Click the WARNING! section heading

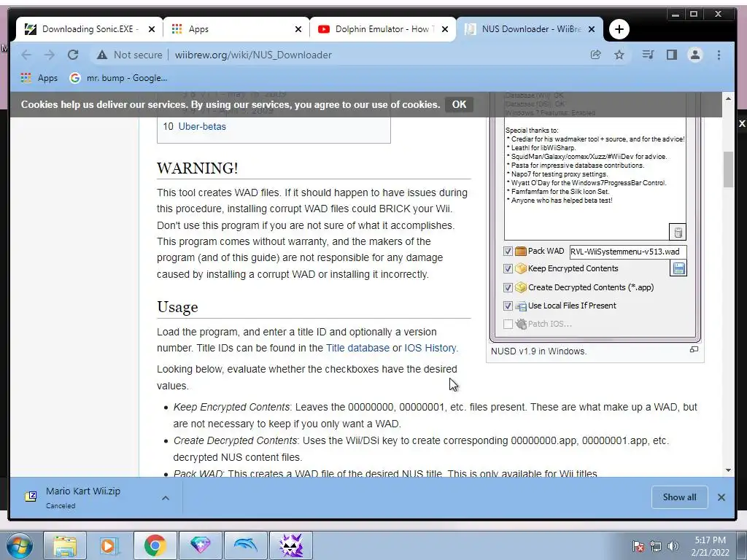pyautogui.click(x=197, y=168)
